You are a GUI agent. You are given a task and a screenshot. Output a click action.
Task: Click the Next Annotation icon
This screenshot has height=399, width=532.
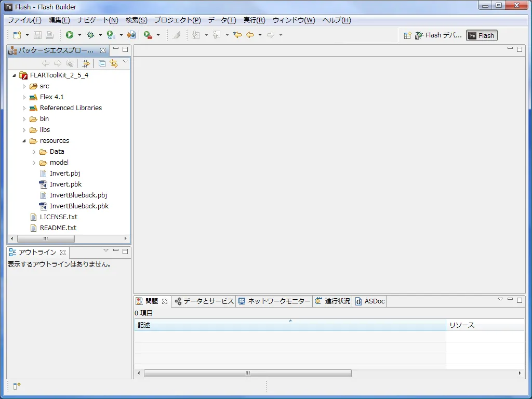[x=196, y=35]
